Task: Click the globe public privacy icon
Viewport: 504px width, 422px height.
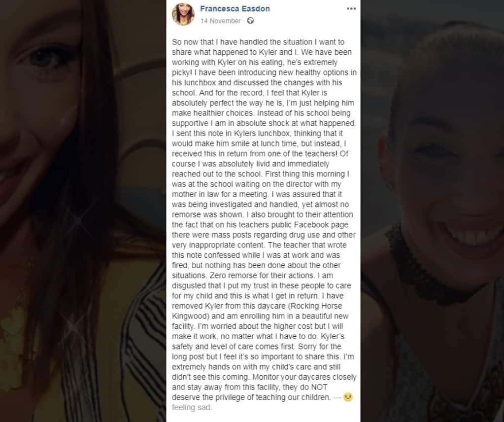Action: pyautogui.click(x=250, y=21)
